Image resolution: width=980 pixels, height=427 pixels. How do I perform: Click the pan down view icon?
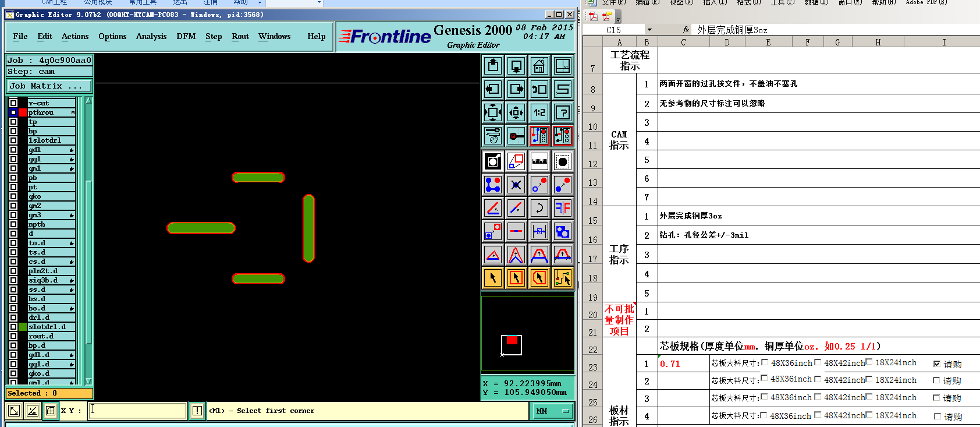point(516,66)
